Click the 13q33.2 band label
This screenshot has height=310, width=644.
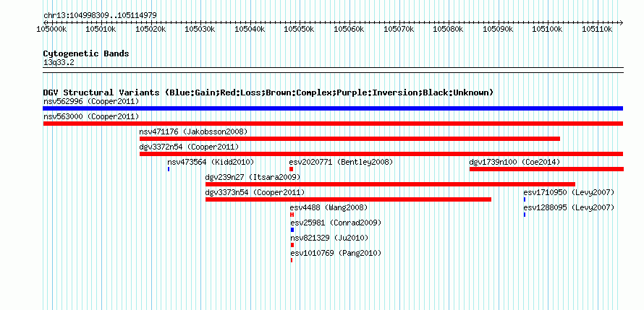click(x=59, y=62)
